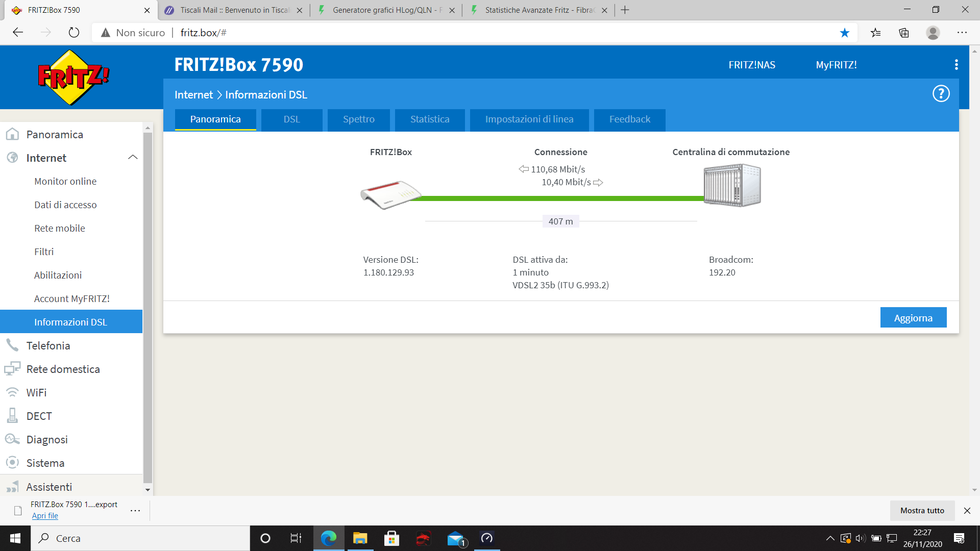Screen dimensions: 980x551
Task: Open the Feedback tab
Action: [630, 119]
